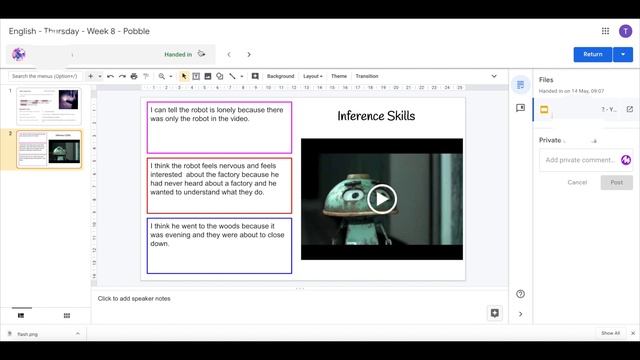Click the shape tool icon
The image size is (640, 360).
coord(220,76)
